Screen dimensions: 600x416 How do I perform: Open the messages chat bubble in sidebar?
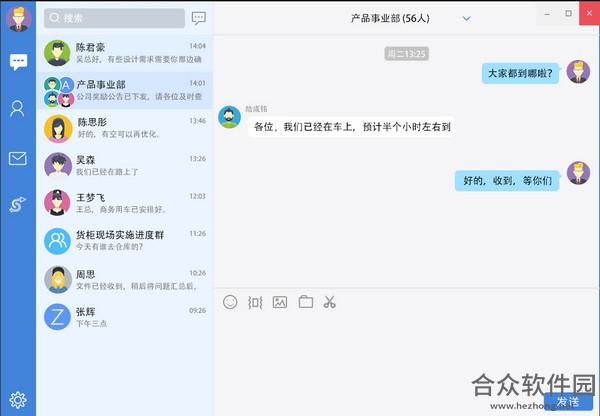click(x=18, y=62)
